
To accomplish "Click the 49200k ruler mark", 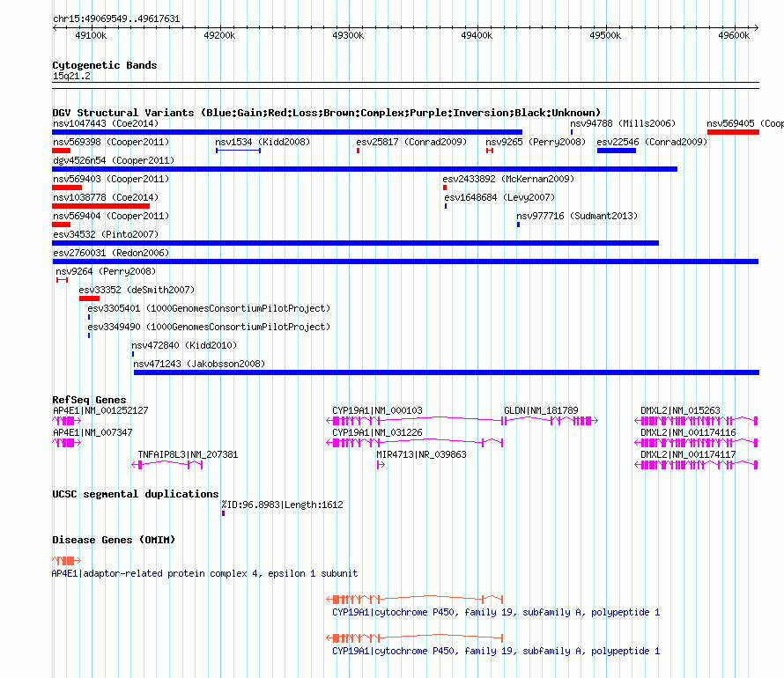I will (x=219, y=35).
